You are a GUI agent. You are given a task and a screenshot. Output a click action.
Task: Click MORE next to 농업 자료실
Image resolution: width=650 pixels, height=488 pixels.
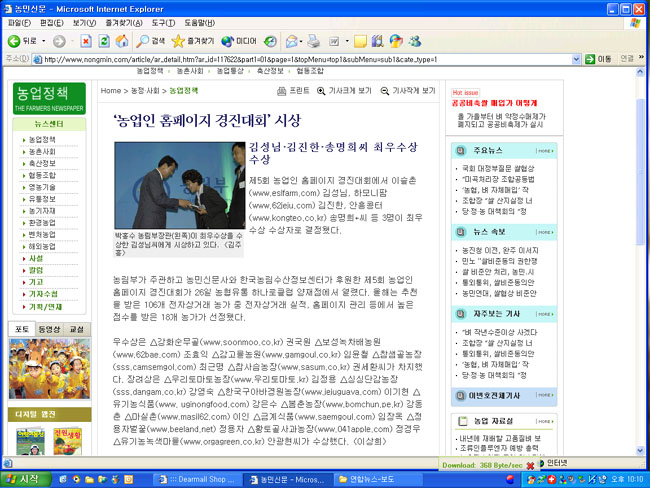click(x=545, y=421)
